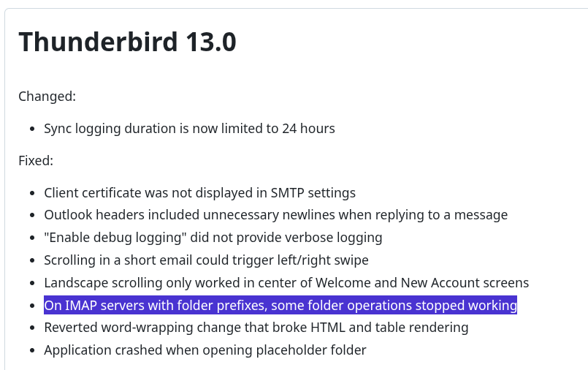This screenshot has width=588, height=370.
Task: Click the reverted word-wrapping change entry
Action: [x=256, y=328]
